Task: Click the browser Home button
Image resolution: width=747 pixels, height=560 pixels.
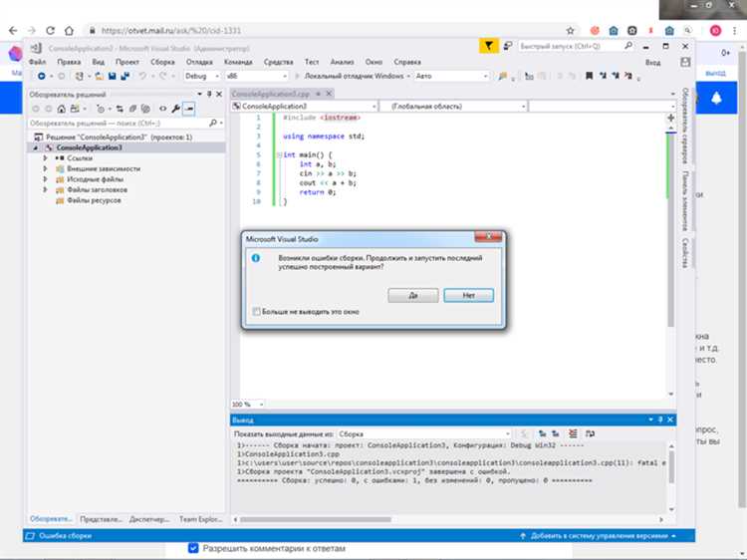Action: [x=69, y=31]
